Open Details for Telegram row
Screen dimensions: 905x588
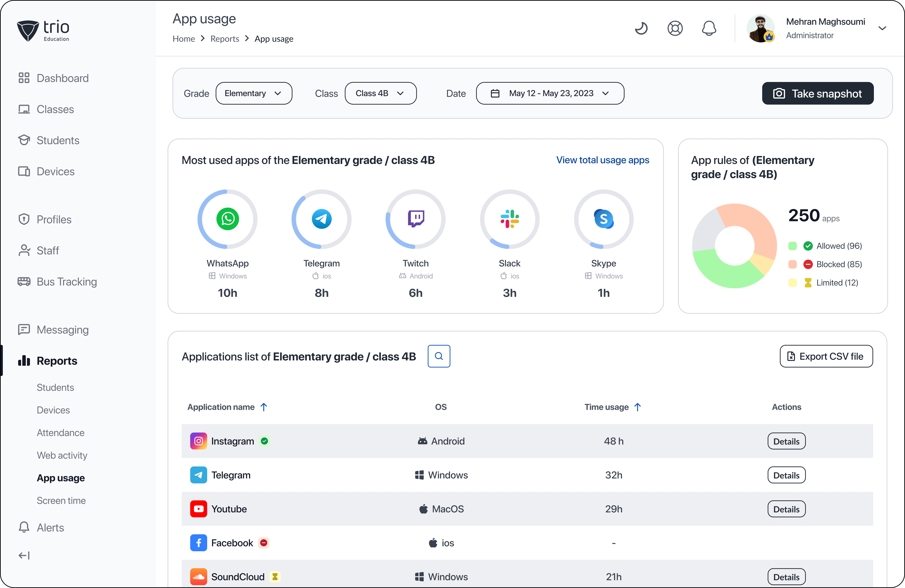(786, 475)
